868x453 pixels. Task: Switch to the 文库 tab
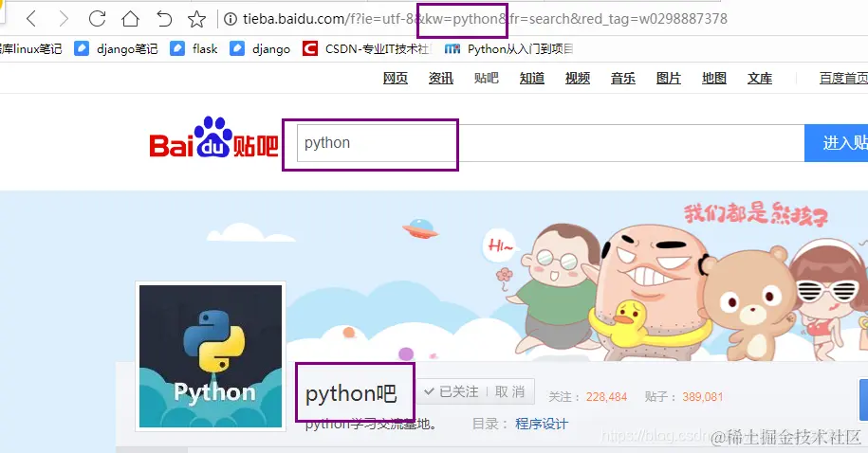click(760, 79)
